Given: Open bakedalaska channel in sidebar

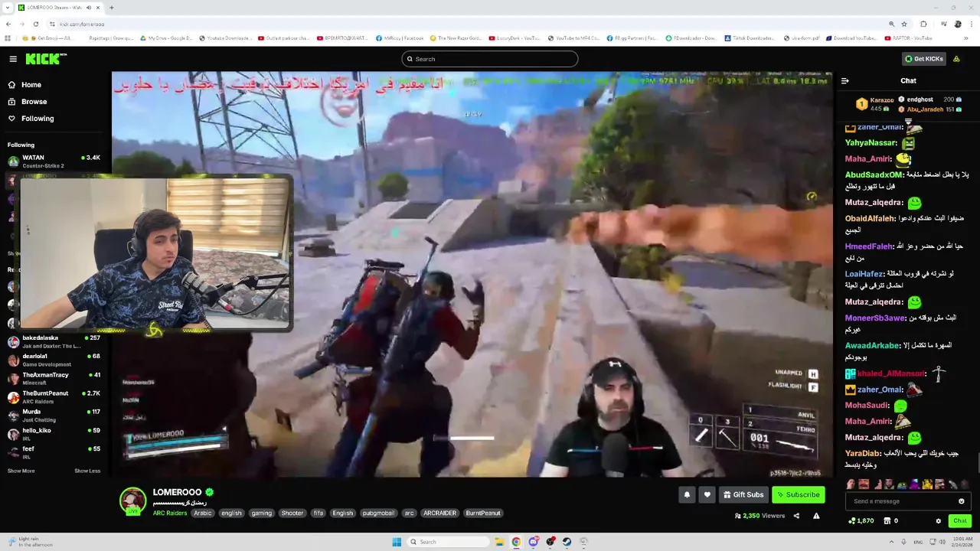Looking at the screenshot, I should pos(54,341).
